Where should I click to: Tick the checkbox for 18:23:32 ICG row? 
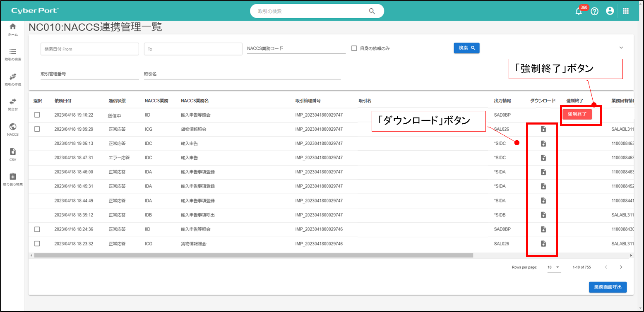click(x=37, y=244)
